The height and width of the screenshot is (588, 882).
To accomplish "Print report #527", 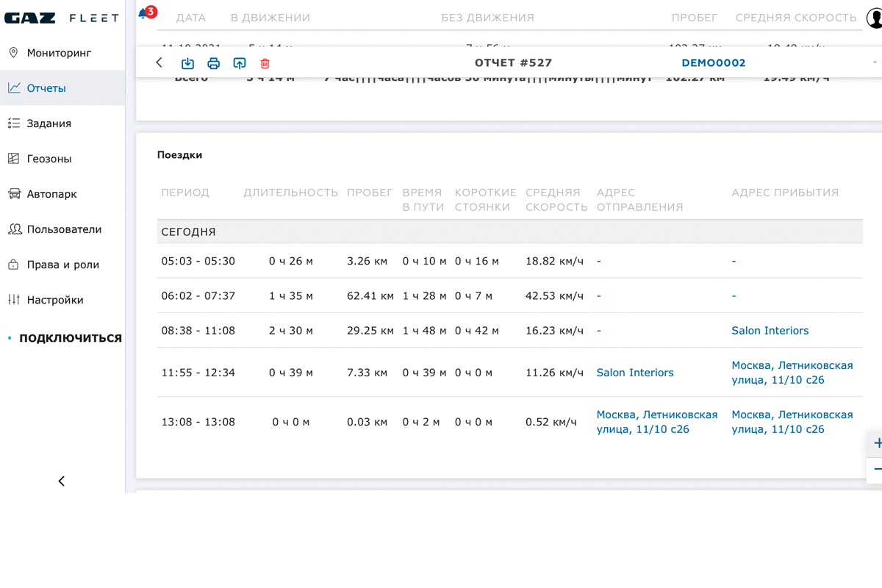I will tap(213, 63).
